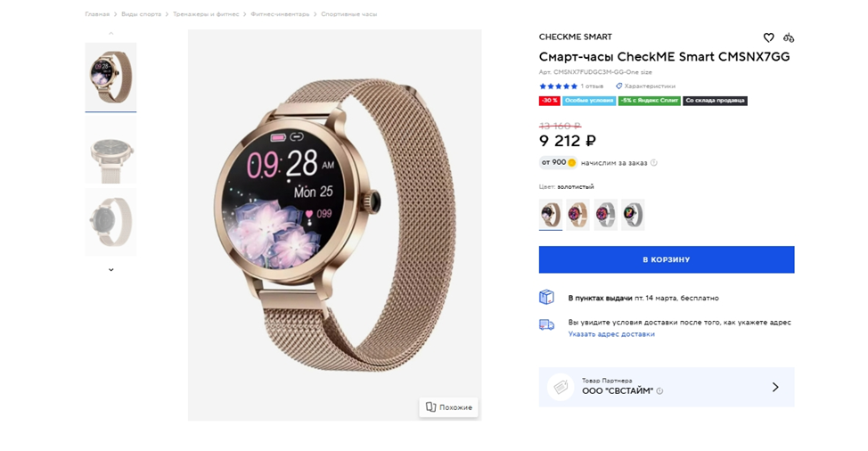
Task: Open similar items via Похожие button
Action: click(449, 406)
